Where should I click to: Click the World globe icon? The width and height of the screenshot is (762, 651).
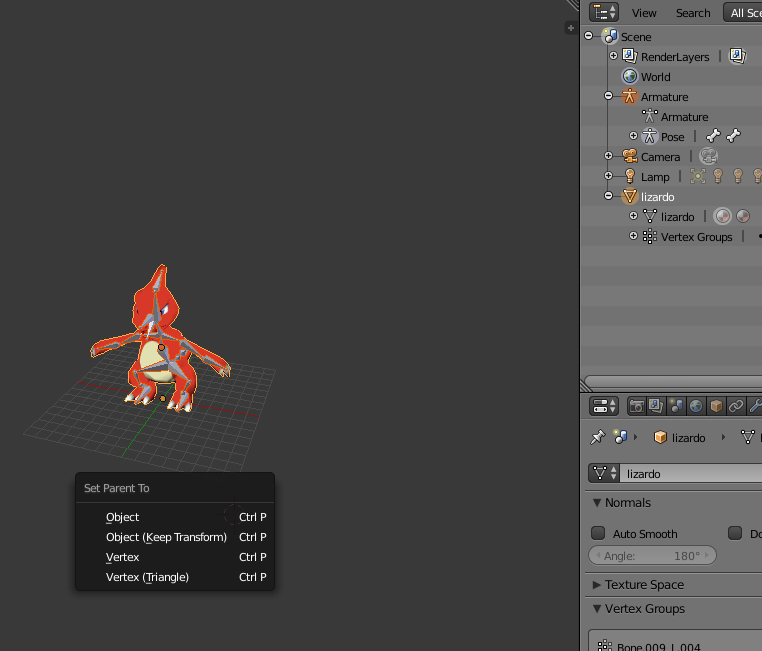click(x=630, y=76)
